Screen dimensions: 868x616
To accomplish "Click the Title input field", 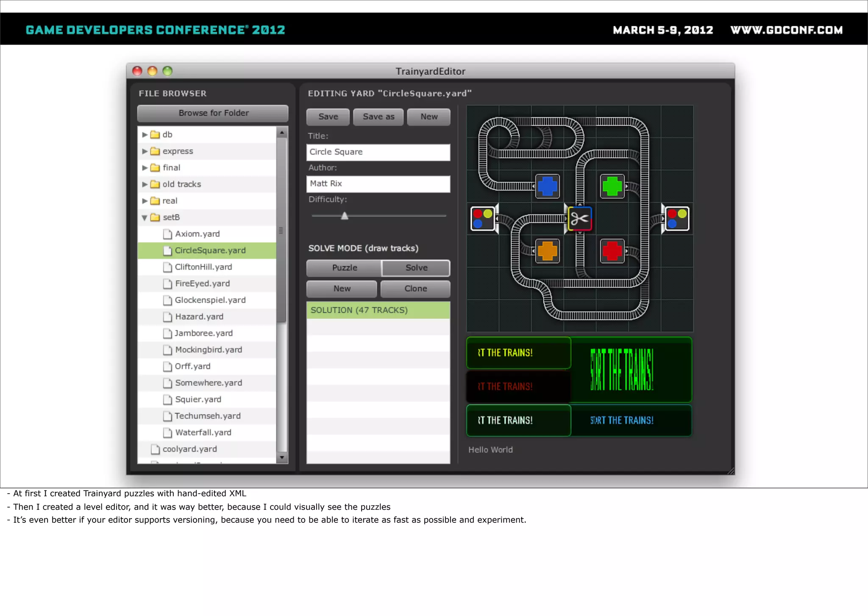I will click(x=378, y=152).
